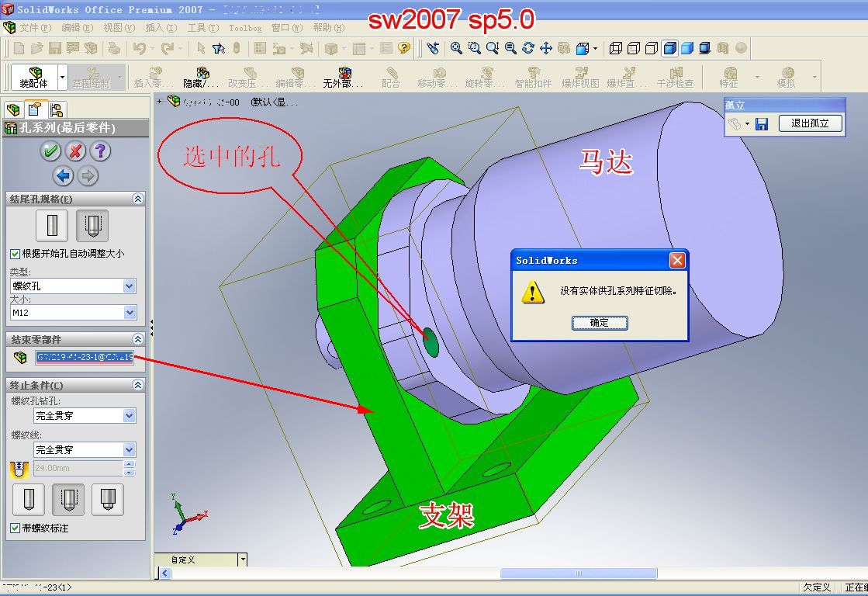Click the save icon in 孤立 panel
The image size is (868, 596).
[762, 123]
